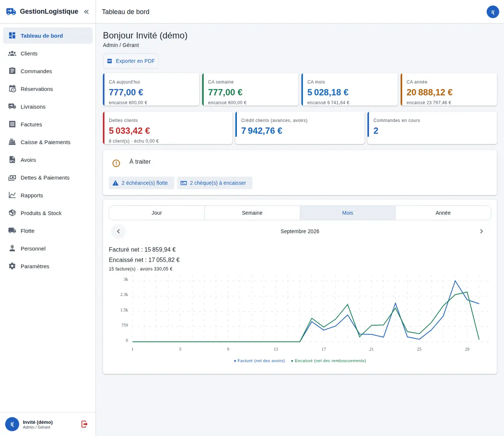The width and height of the screenshot is (504, 436).
Task: Select the Mois period toggle
Action: pos(348,213)
